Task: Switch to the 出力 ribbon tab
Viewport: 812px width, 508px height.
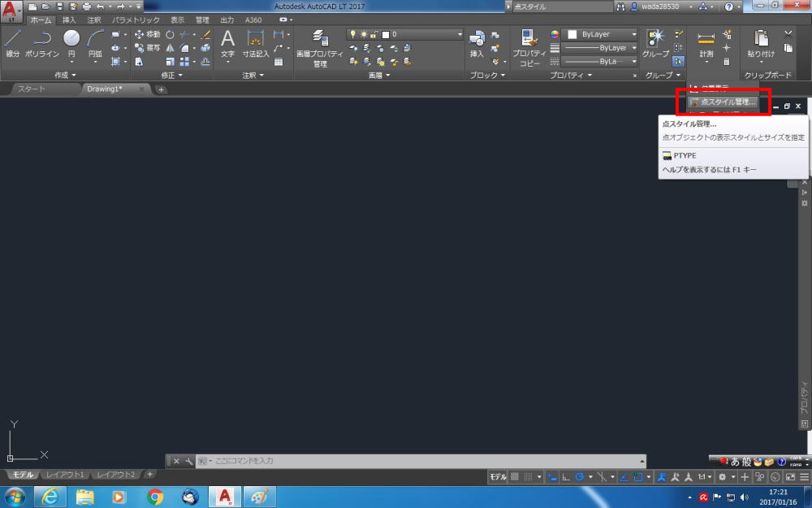Action: (227, 20)
